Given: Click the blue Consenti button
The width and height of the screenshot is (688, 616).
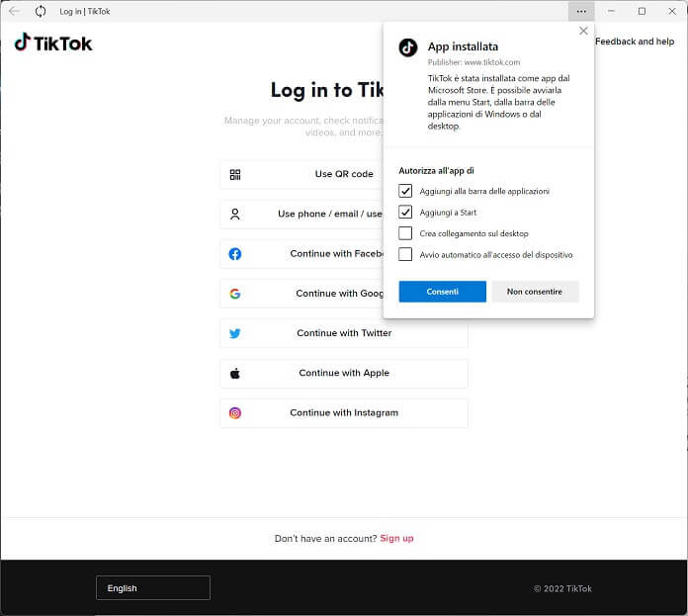Looking at the screenshot, I should click(x=442, y=292).
